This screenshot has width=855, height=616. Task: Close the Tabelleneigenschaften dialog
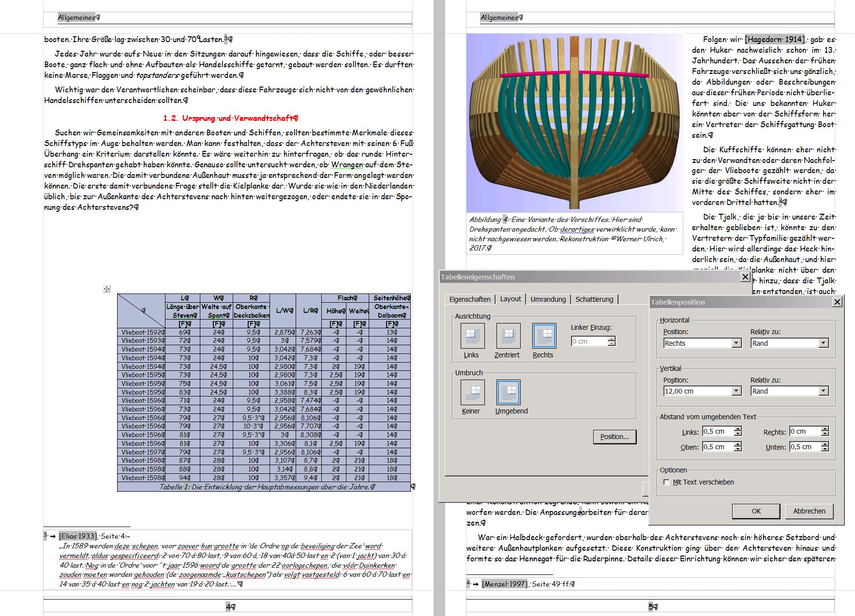(x=745, y=277)
